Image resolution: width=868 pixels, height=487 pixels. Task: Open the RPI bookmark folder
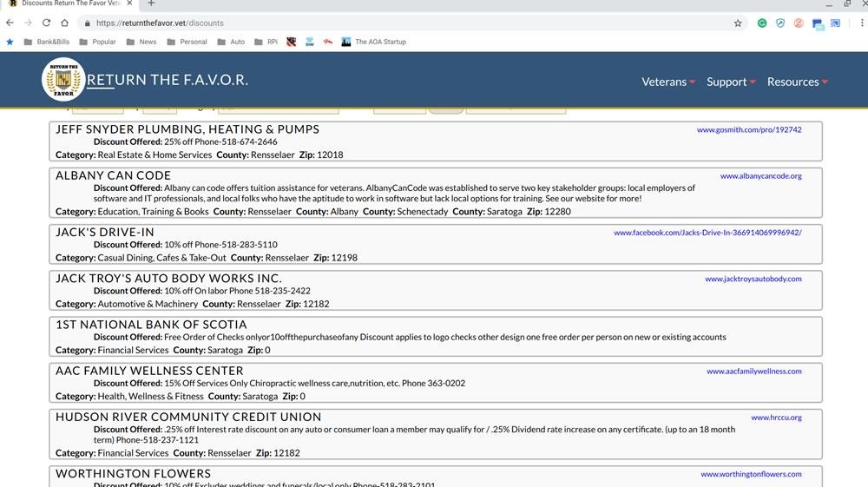point(266,42)
